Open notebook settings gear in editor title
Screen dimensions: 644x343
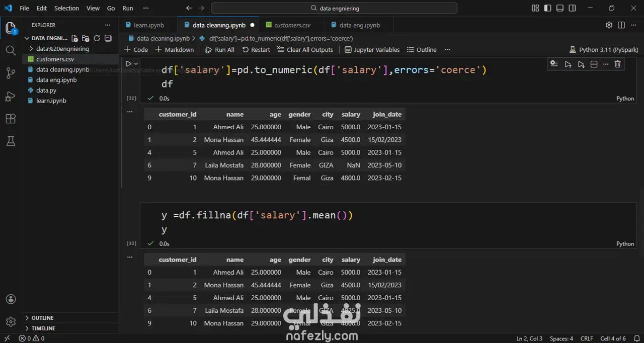coord(609,25)
